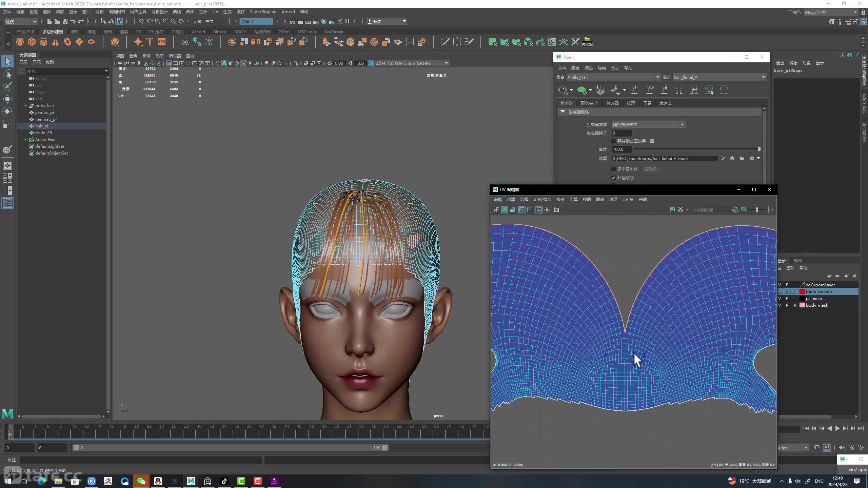Toggle visibility box of toufa cankao layer
This screenshot has width=868, height=488.
pyautogui.click(x=780, y=292)
